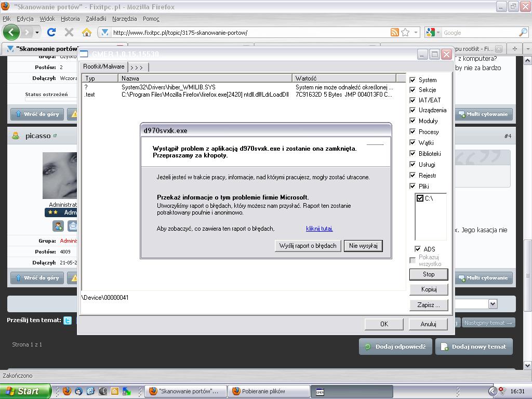This screenshot has height=399, width=532.
Task: Click the kliknij tutaj link
Action: point(320,229)
